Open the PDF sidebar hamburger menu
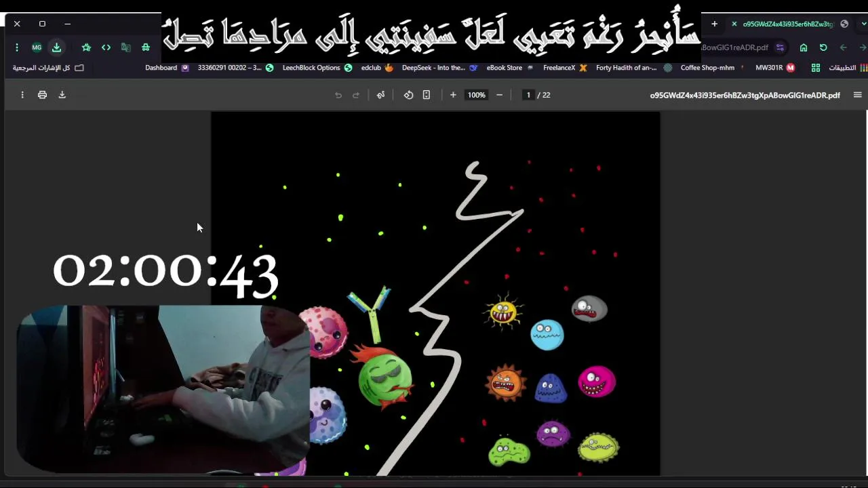The width and height of the screenshot is (868, 488). (x=857, y=95)
